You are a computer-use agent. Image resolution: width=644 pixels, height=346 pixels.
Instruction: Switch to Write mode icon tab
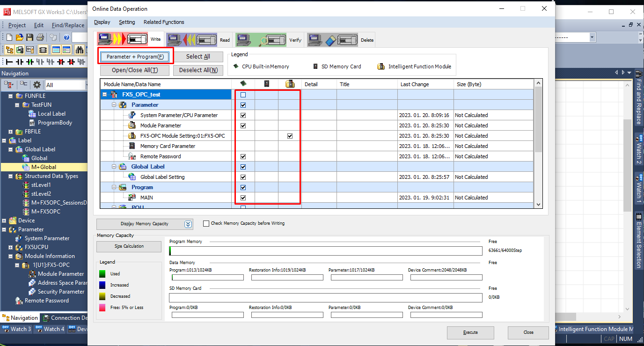coord(129,39)
